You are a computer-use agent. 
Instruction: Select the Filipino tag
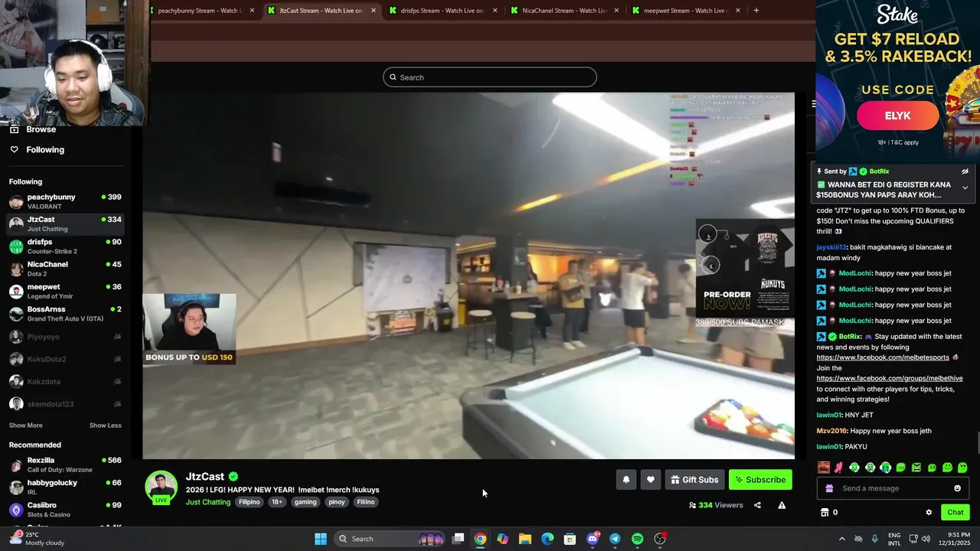[249, 502]
